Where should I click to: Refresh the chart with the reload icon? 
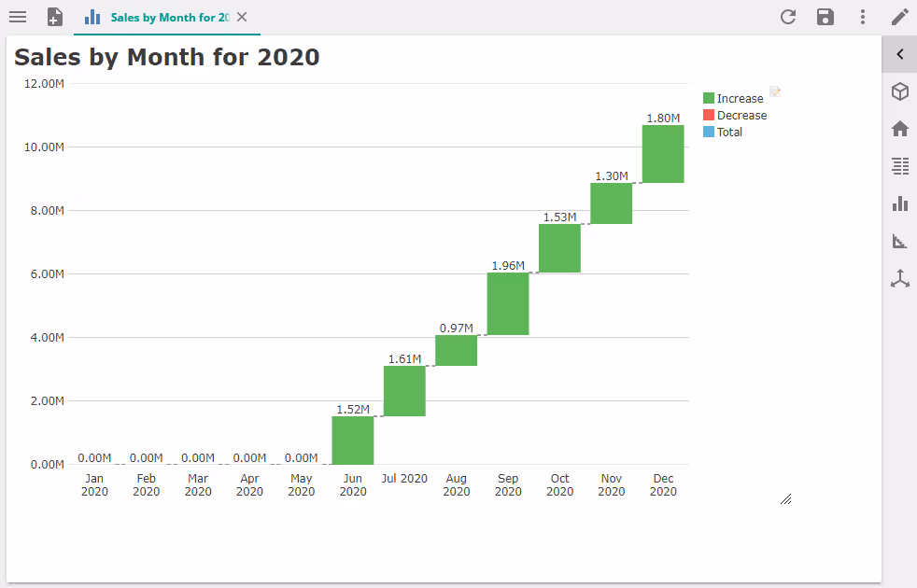click(788, 17)
